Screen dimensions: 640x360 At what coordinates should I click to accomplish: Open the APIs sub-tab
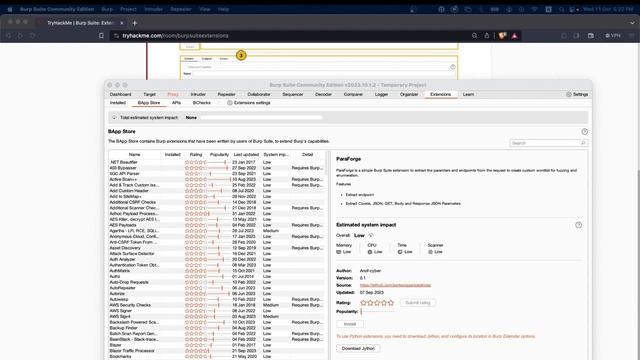176,103
